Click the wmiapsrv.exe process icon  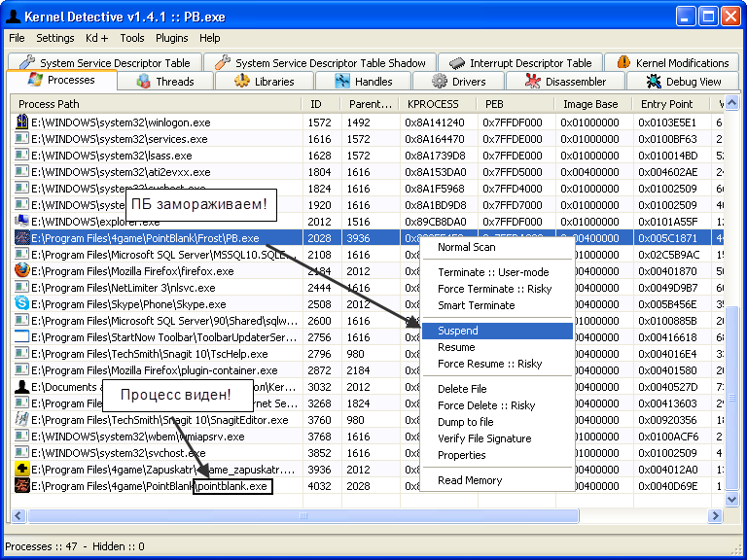click(x=22, y=437)
